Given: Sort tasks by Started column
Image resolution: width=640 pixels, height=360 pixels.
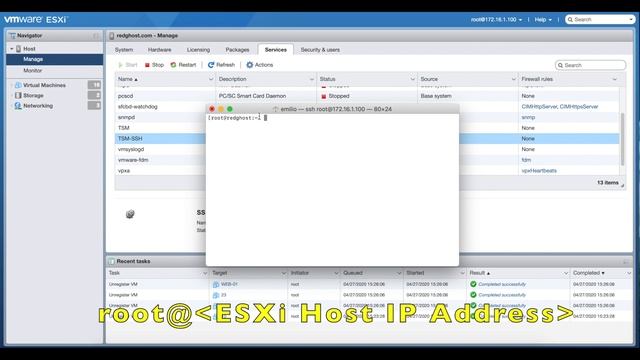Looking at the screenshot, I should click(415, 273).
